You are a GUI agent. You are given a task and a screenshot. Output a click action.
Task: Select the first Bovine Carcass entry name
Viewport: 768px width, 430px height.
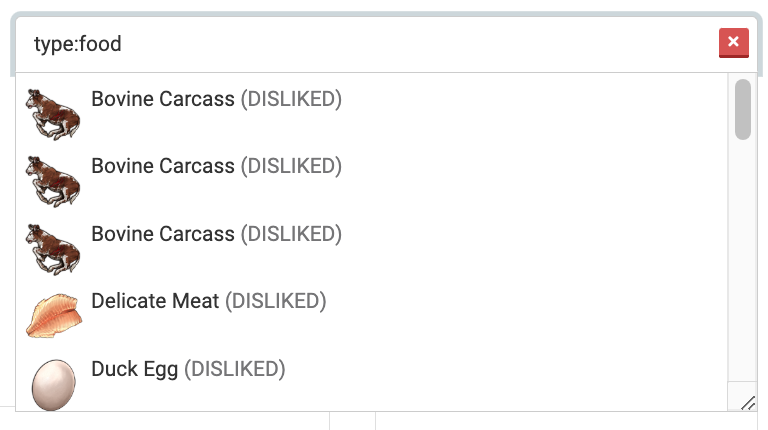point(162,99)
